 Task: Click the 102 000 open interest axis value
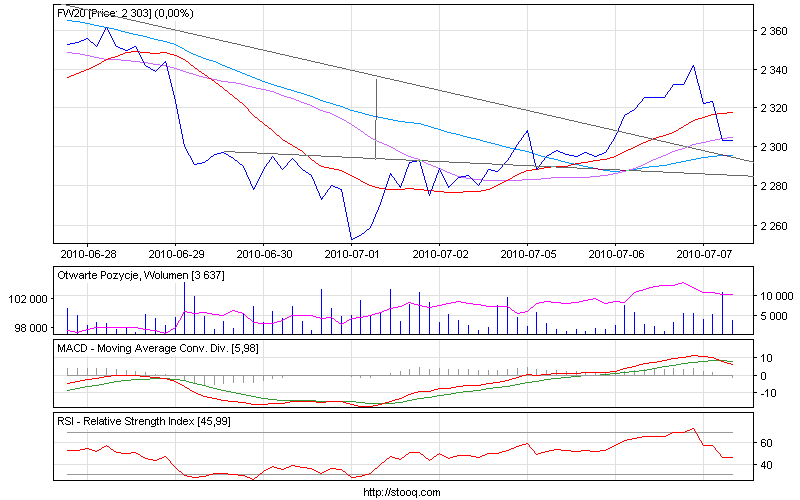(28, 298)
